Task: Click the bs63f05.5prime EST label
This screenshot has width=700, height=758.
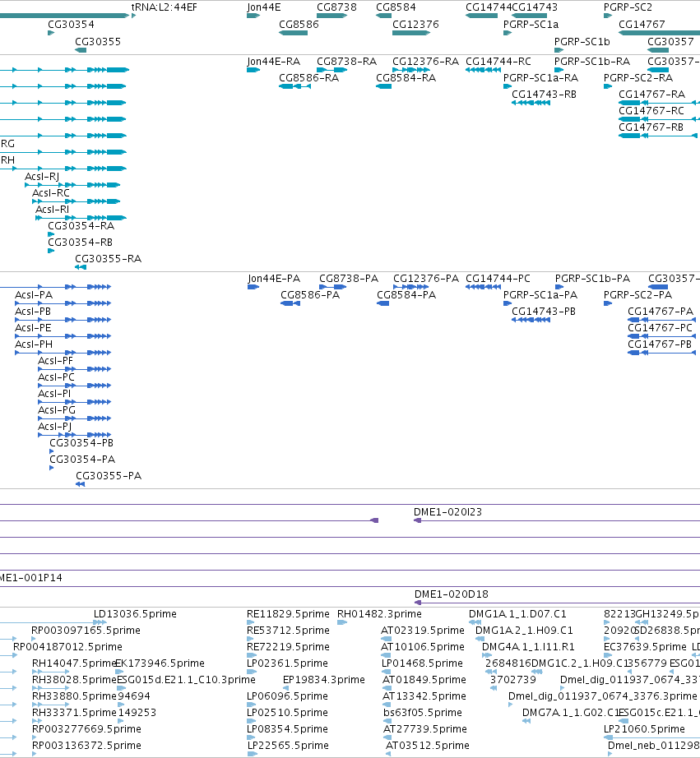Action: pyautogui.click(x=423, y=713)
